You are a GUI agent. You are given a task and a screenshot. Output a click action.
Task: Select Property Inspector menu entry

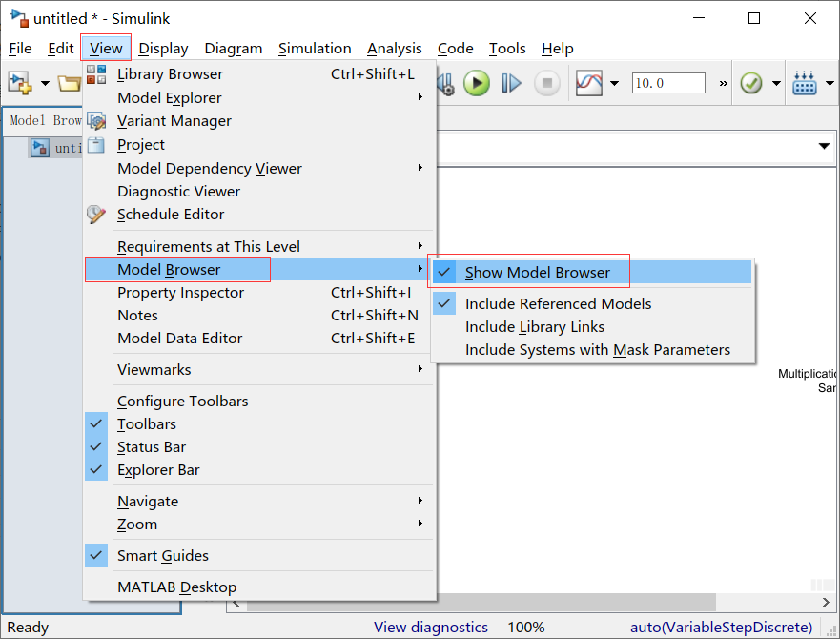pyautogui.click(x=259, y=293)
